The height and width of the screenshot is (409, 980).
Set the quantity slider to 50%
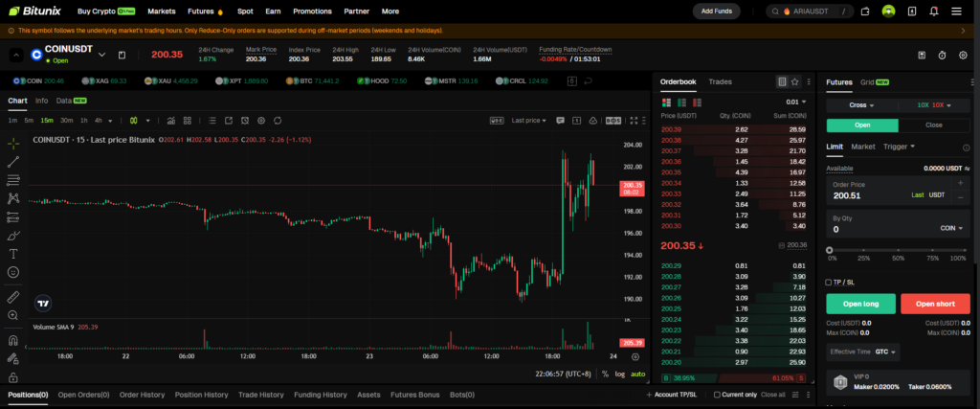click(898, 250)
